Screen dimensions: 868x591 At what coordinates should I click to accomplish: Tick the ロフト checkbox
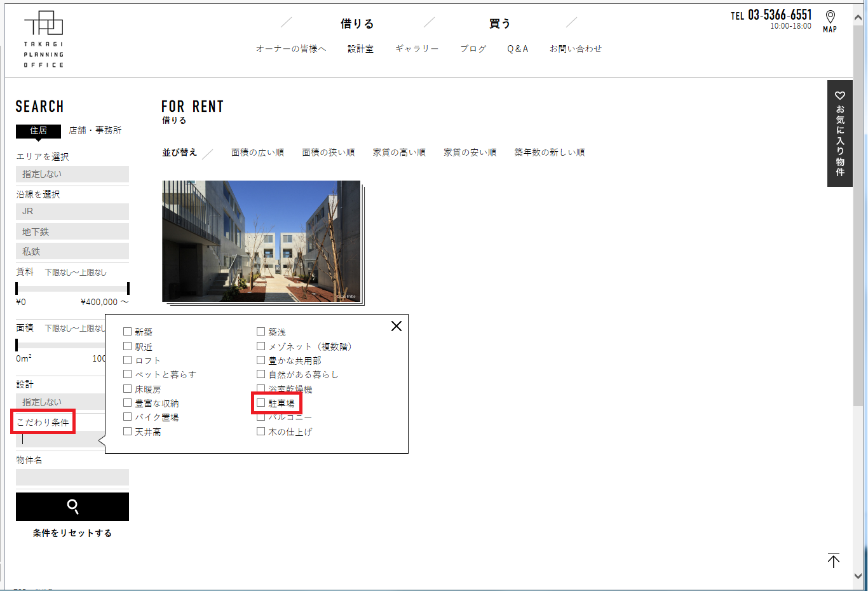coord(127,360)
